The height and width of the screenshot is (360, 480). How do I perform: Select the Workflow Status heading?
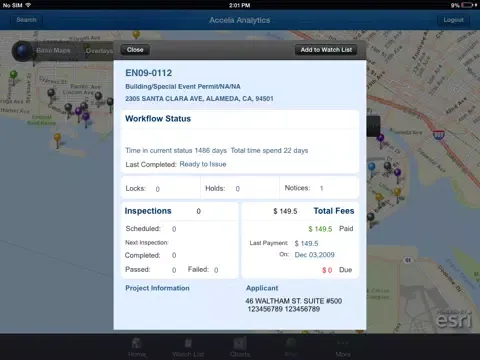click(158, 119)
